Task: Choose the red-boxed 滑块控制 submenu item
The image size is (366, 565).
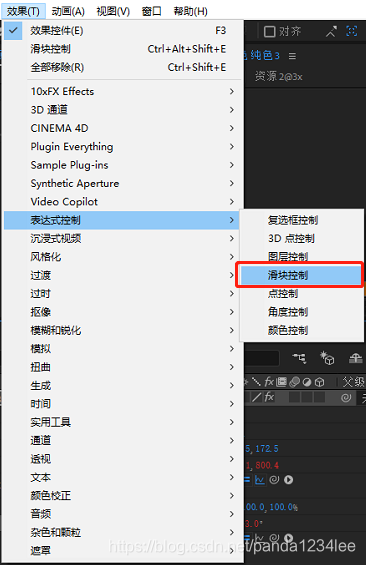Action: (302, 275)
